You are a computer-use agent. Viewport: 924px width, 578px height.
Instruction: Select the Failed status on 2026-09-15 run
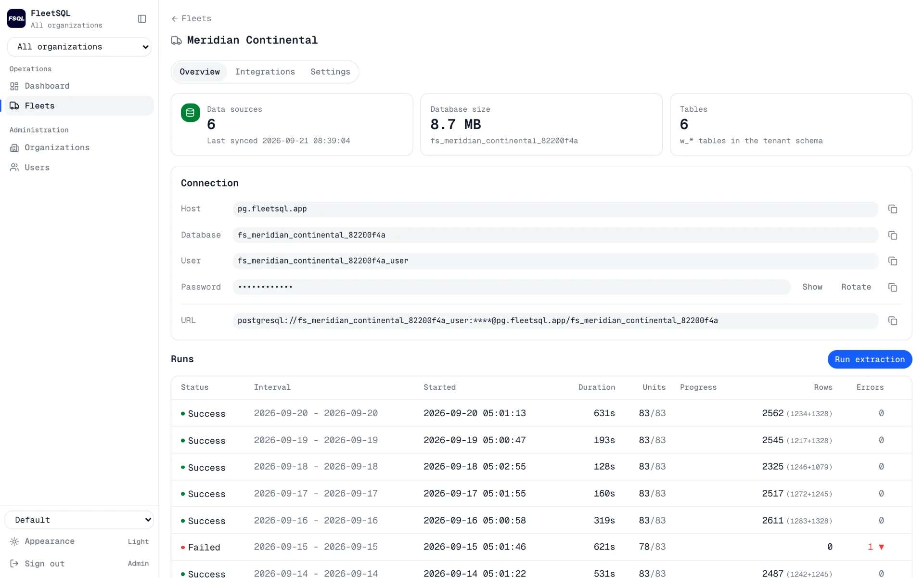[x=201, y=547]
